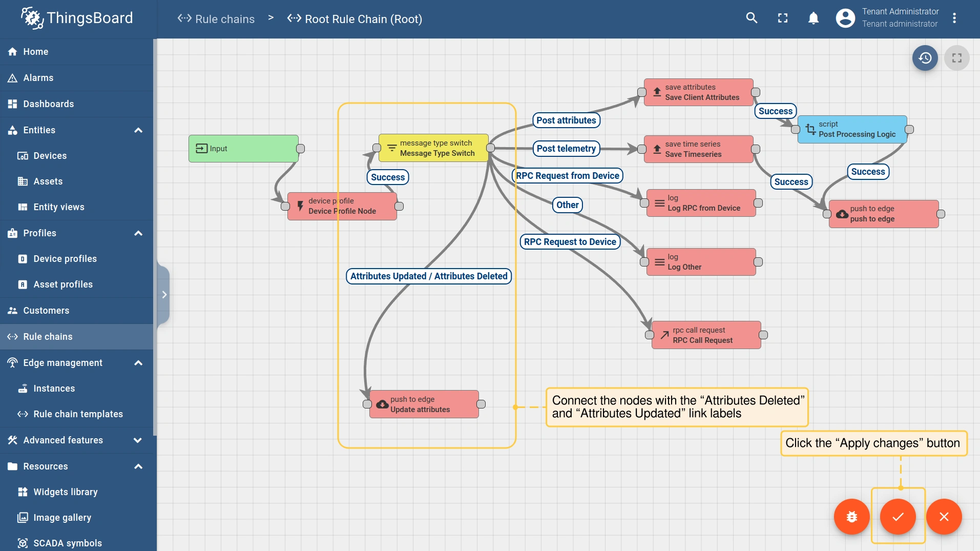The image size is (980, 551).
Task: Click the Post telemetry link label
Action: click(x=566, y=149)
